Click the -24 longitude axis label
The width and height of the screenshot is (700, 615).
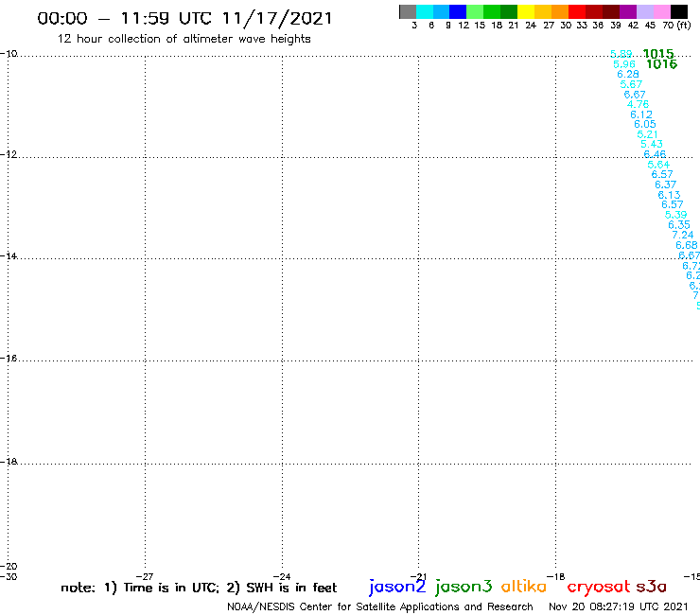pos(282,576)
